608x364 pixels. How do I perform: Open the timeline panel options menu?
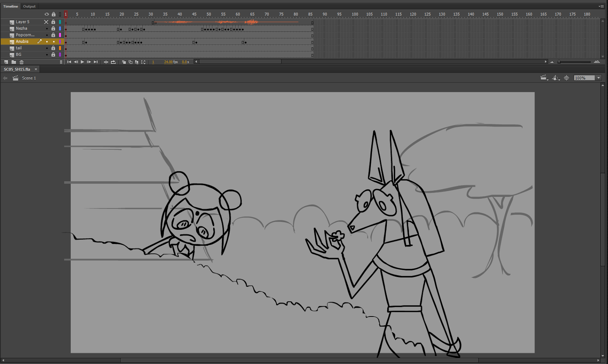tap(601, 6)
